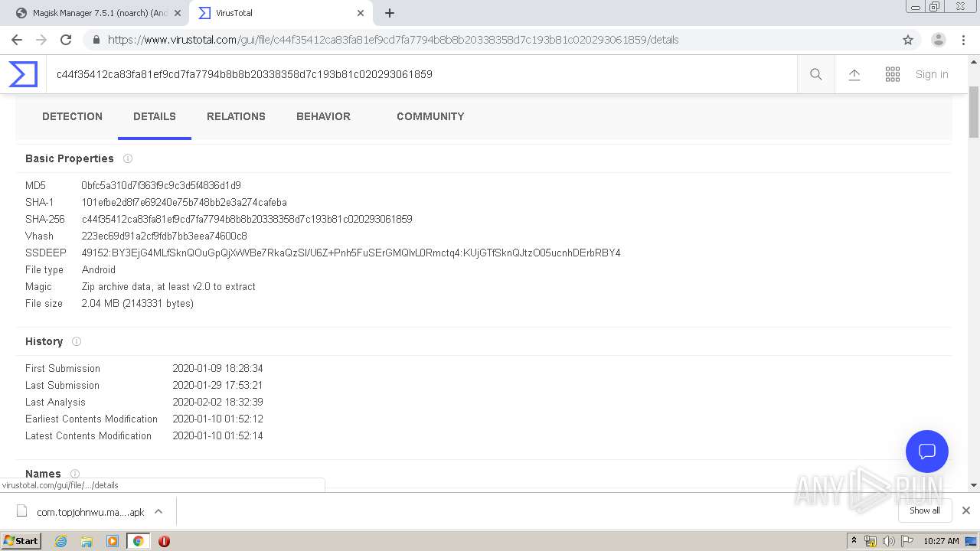
Task: Click the Last Analysis date value
Action: click(217, 402)
